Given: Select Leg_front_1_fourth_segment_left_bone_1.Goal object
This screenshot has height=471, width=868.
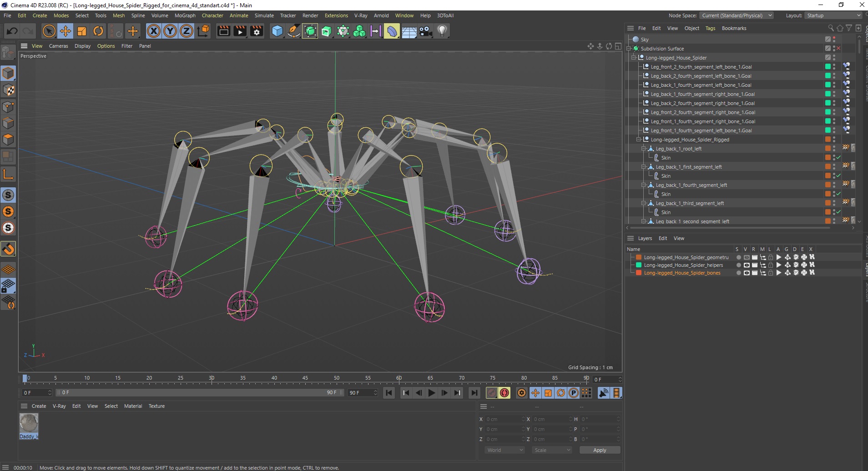Looking at the screenshot, I should tap(701, 130).
